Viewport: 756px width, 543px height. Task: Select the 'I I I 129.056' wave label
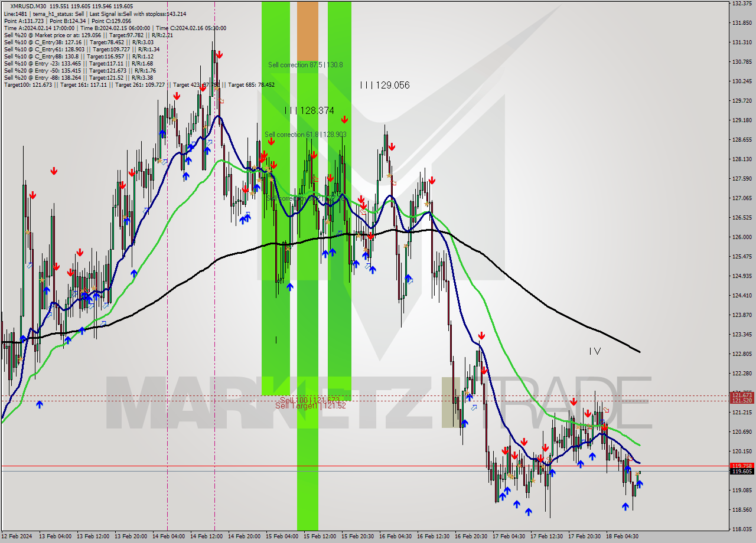(x=384, y=85)
